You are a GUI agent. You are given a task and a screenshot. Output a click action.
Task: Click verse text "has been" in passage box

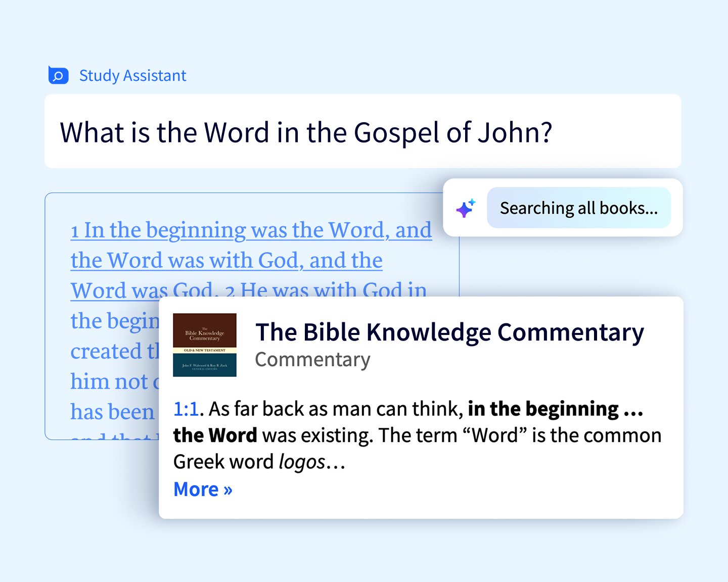tap(112, 412)
